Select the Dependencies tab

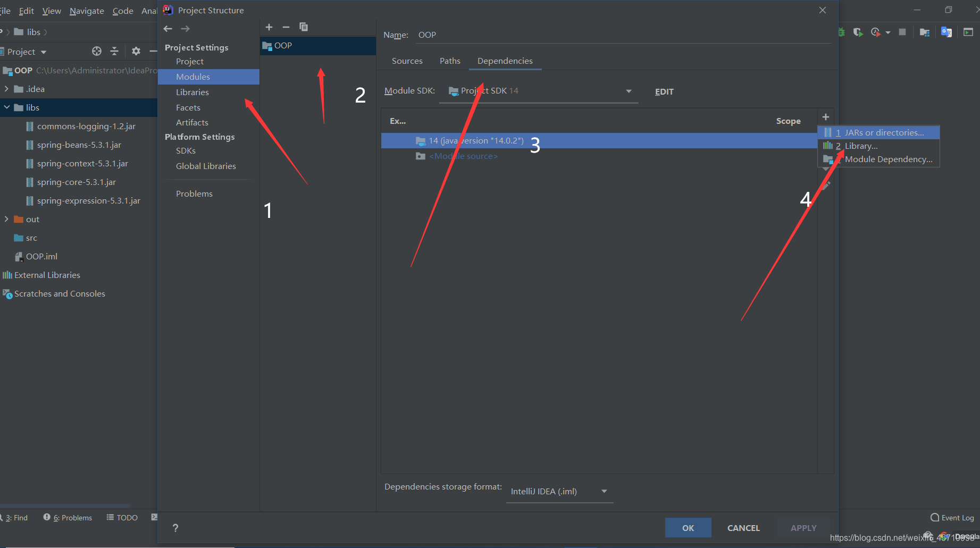[x=505, y=61]
